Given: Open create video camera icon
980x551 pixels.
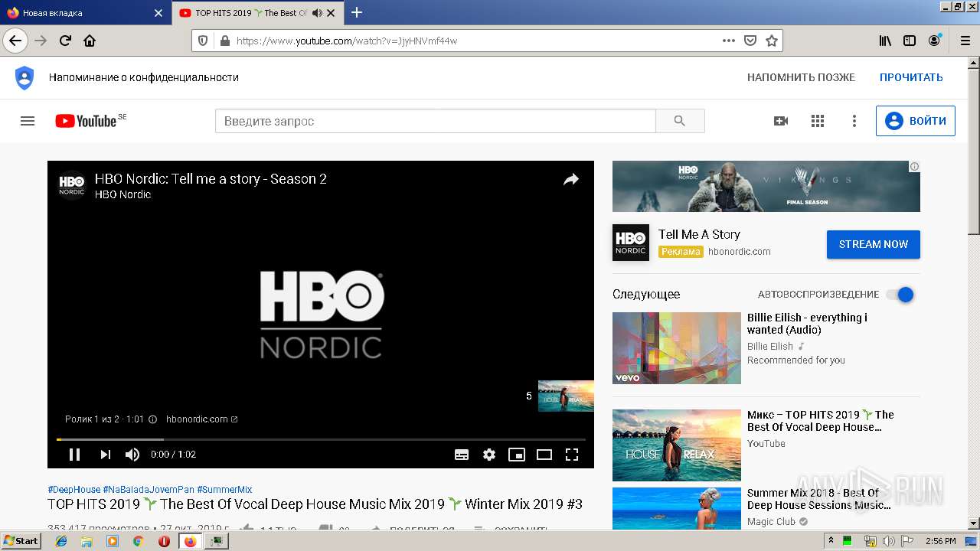Looking at the screenshot, I should tap(781, 121).
